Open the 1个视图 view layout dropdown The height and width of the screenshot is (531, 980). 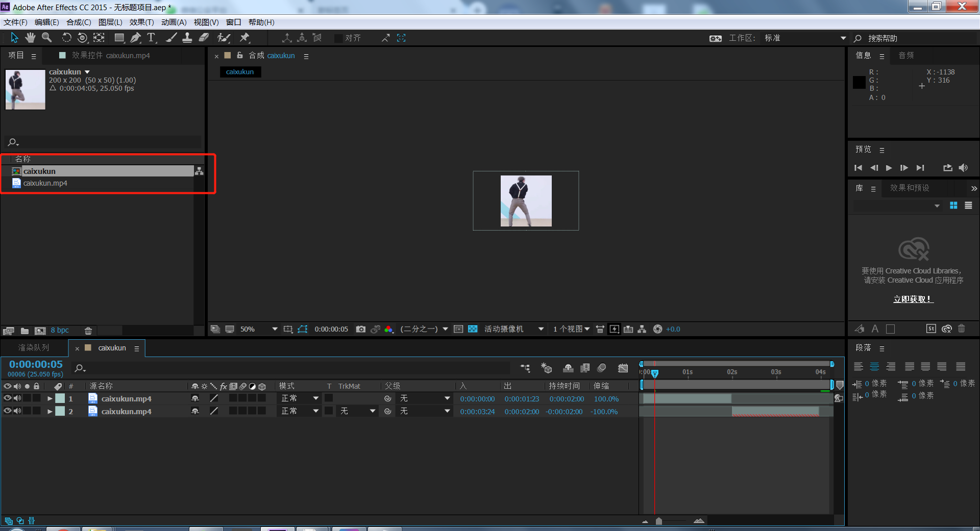tap(571, 329)
